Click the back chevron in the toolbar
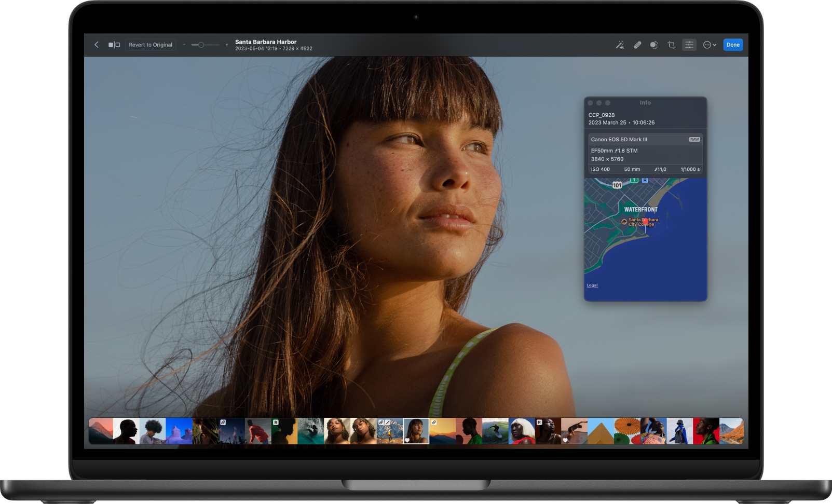832x504 pixels. 96,45
